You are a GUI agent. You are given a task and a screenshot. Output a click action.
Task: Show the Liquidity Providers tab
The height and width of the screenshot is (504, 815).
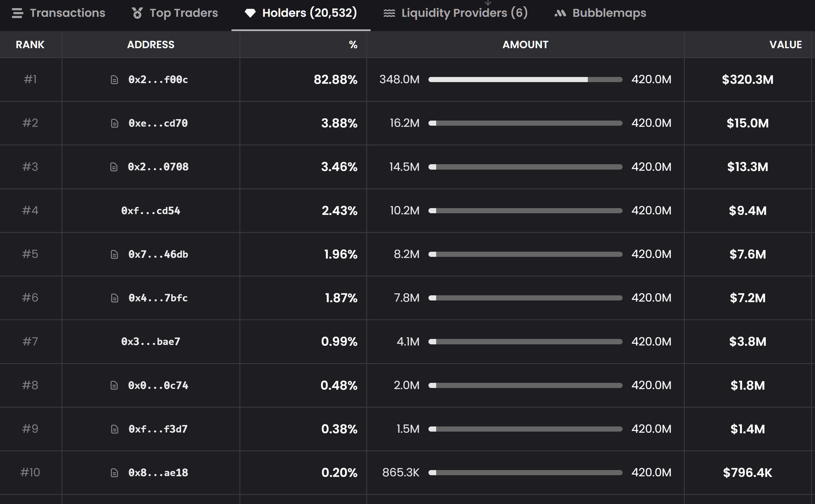pyautogui.click(x=455, y=13)
